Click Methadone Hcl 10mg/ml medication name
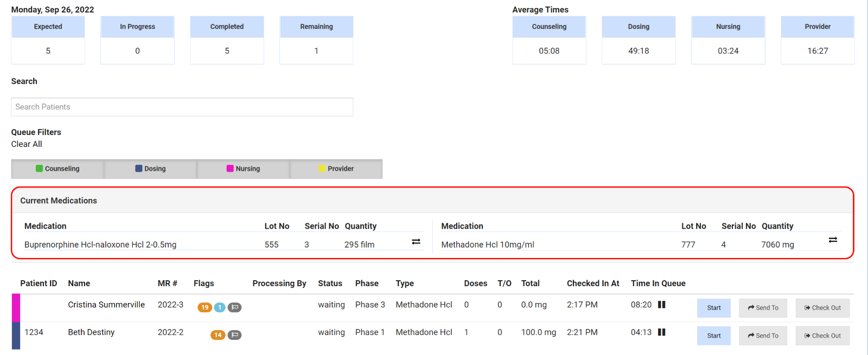 [488, 244]
